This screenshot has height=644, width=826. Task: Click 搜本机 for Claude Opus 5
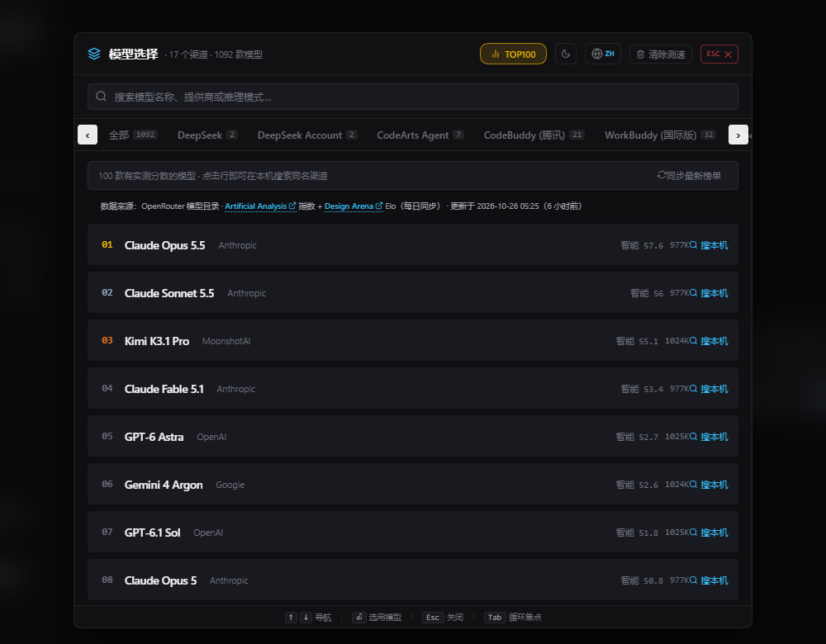click(x=709, y=580)
